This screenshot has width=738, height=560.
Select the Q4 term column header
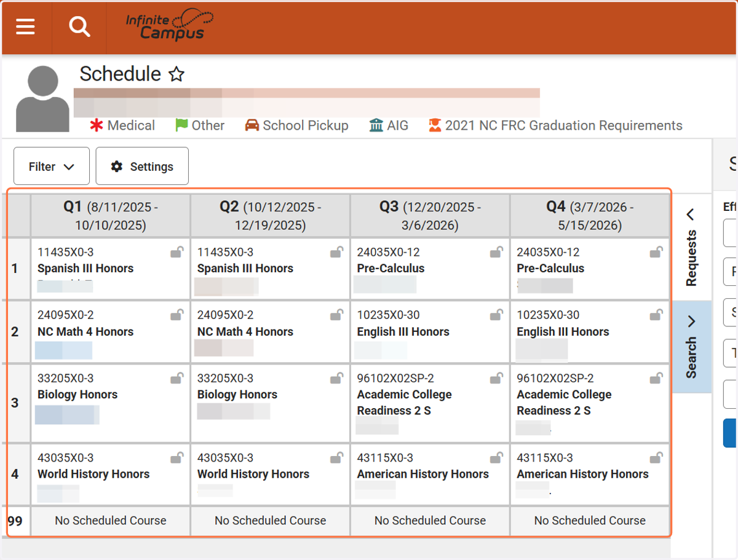(590, 216)
